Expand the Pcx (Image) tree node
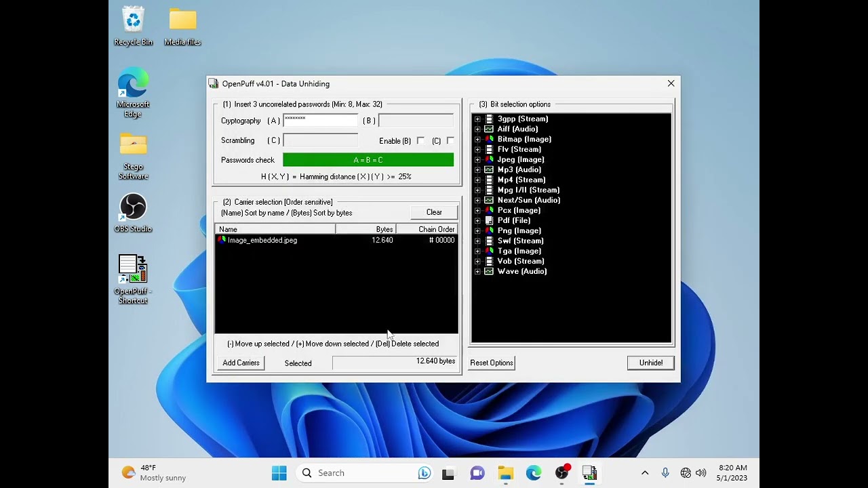 pyautogui.click(x=477, y=210)
